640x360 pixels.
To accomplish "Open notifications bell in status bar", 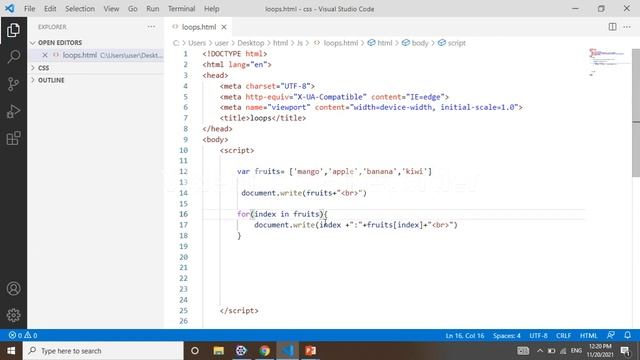I will pyautogui.click(x=627, y=335).
